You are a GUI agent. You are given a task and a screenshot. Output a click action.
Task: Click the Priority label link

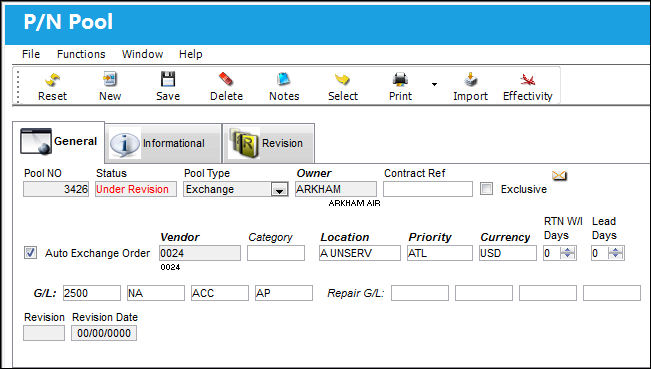430,237
